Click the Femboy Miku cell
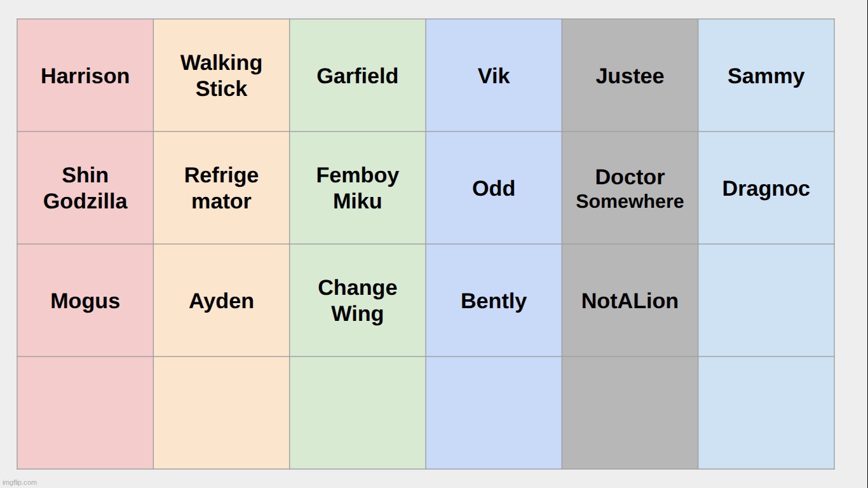868x488 pixels. (x=357, y=188)
